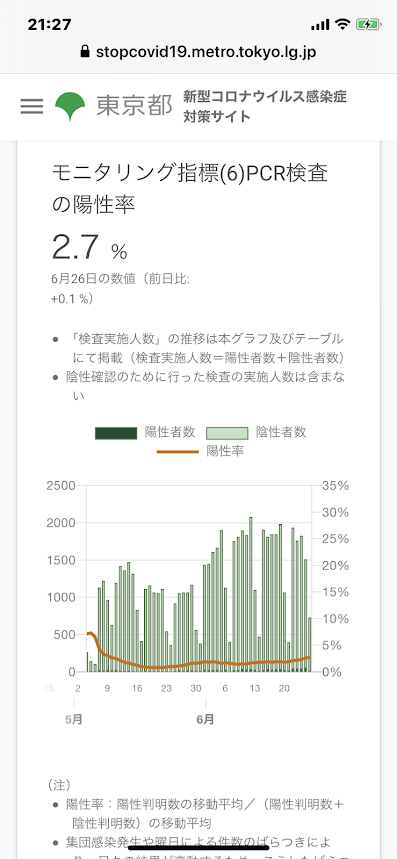Tap the 21:27 clock in status bar
This screenshot has width=397, height=859.
[47, 24]
